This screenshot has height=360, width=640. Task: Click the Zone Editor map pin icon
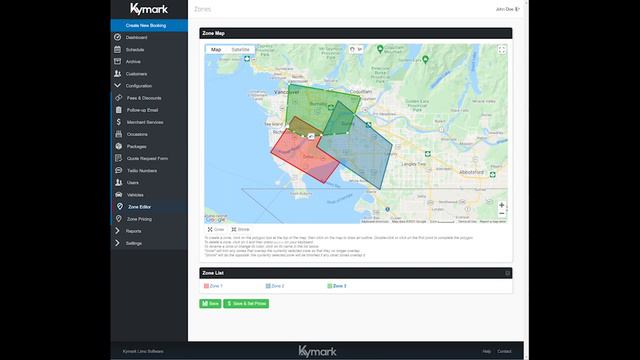120,207
